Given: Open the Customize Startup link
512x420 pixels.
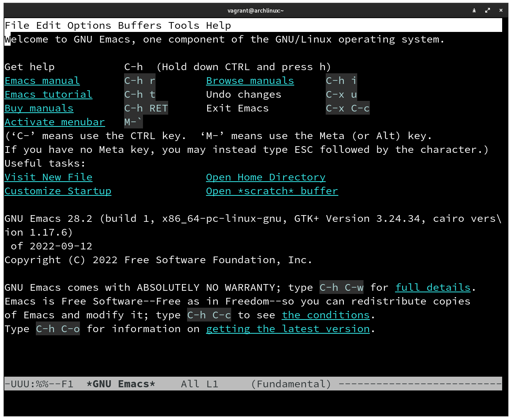Looking at the screenshot, I should click(58, 191).
